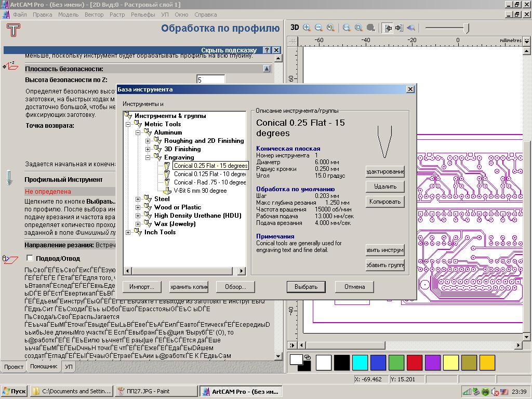532x399 pixels.
Task: Click the linked colours chain icon
Action: coord(308,357)
